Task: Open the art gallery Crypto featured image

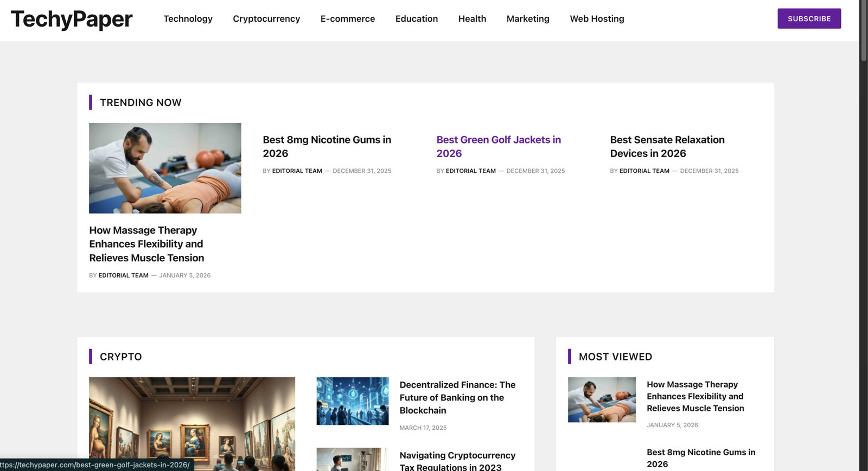Action: [192, 423]
